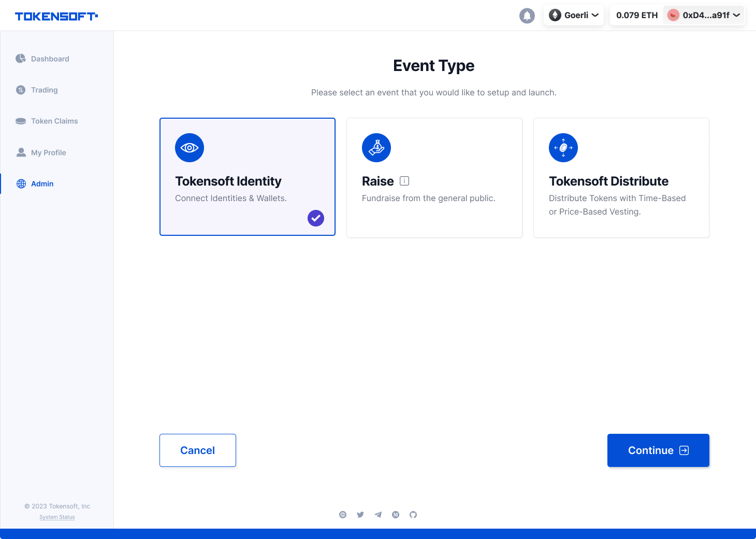
Task: Click the Raise fundraising hand icon
Action: pos(376,148)
